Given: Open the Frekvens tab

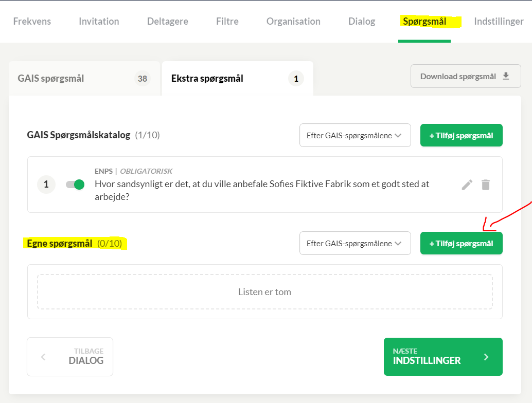Looking at the screenshot, I should point(32,22).
